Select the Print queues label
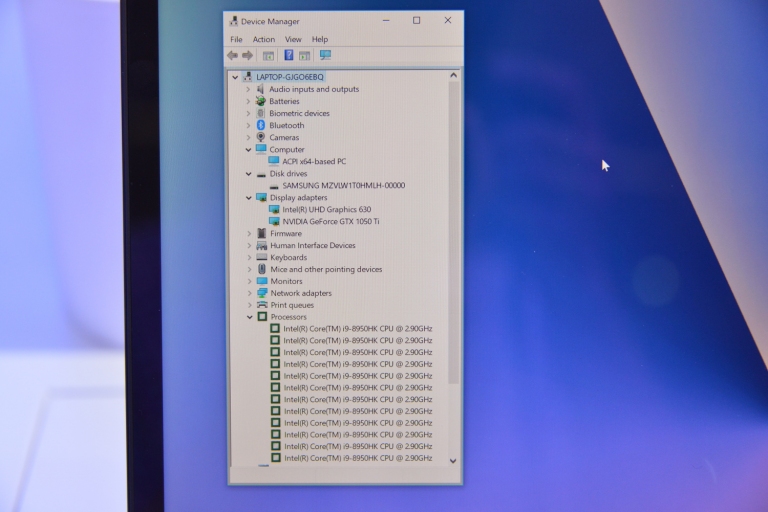The width and height of the screenshot is (768, 512). [292, 305]
